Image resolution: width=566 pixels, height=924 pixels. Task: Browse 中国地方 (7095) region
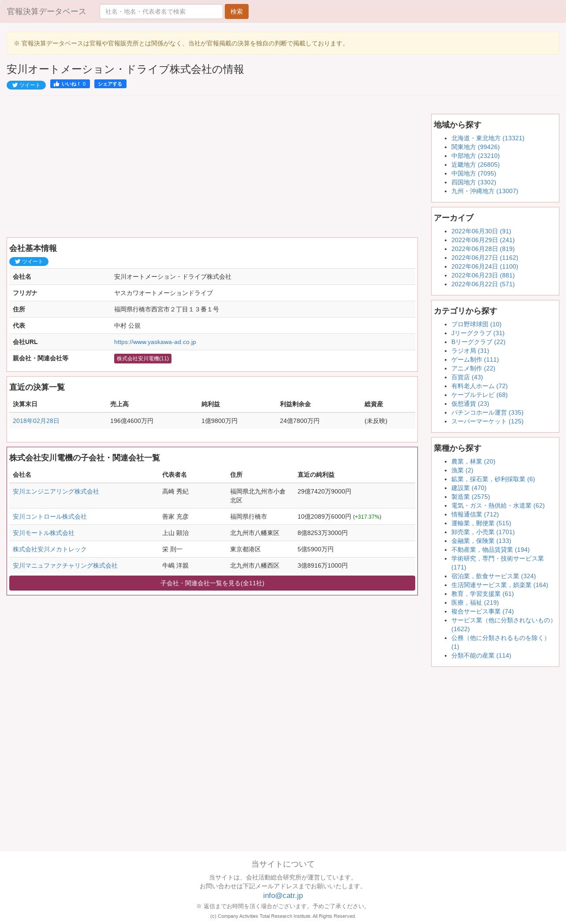474,173
